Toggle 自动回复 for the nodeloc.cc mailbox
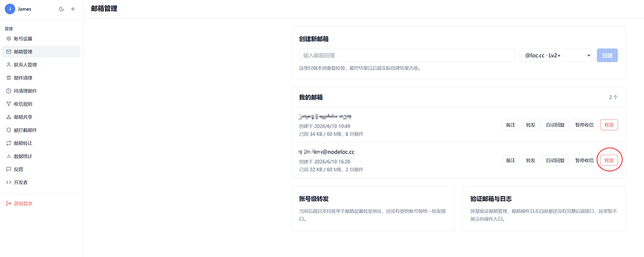 pyautogui.click(x=555, y=160)
